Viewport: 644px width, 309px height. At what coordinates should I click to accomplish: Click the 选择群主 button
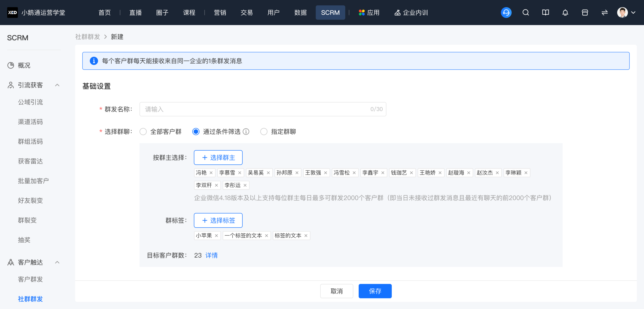click(x=218, y=158)
